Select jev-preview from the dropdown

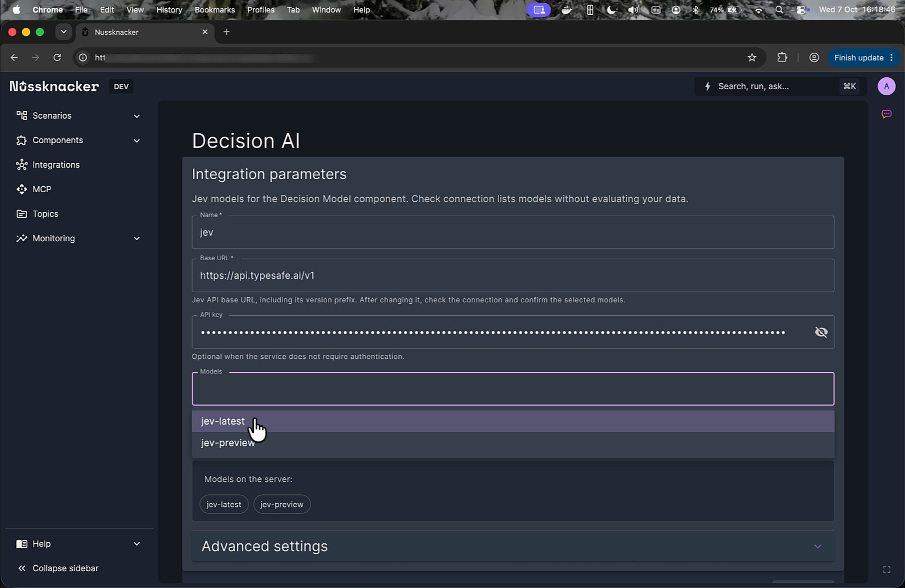(x=513, y=443)
